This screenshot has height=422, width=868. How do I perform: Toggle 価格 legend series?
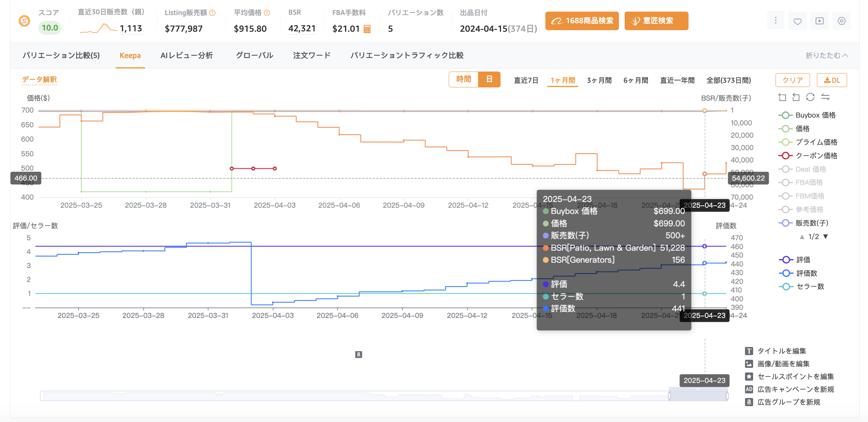[x=794, y=129]
